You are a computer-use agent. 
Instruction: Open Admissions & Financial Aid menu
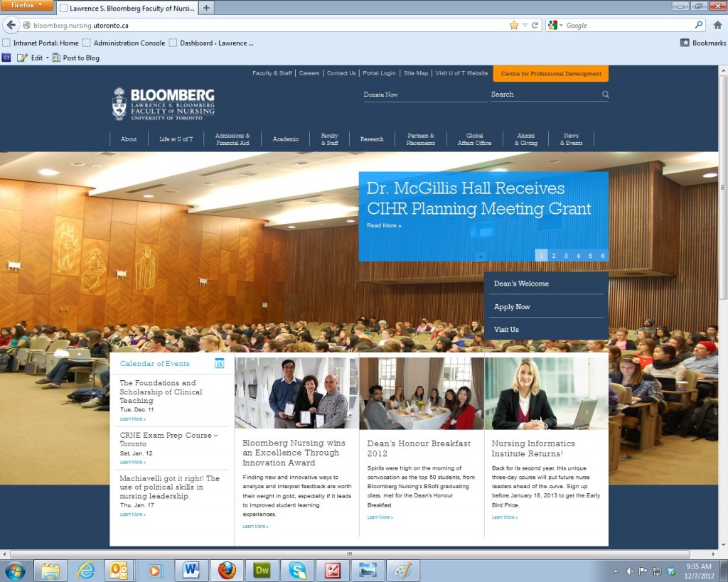(x=232, y=139)
